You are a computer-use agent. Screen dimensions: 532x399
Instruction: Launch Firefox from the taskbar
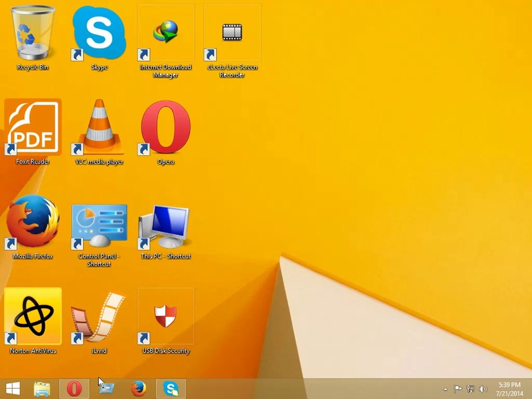coord(139,388)
